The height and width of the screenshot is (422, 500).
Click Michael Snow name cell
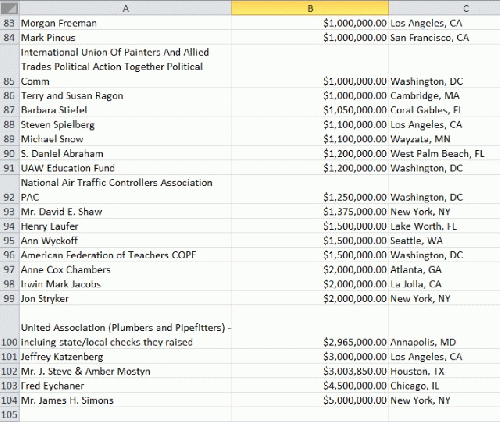[x=126, y=139]
